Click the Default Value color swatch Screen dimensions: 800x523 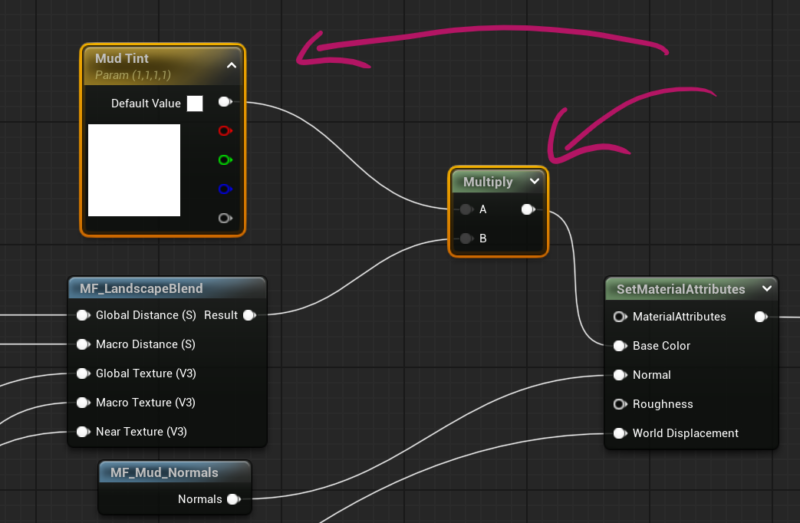coord(195,103)
